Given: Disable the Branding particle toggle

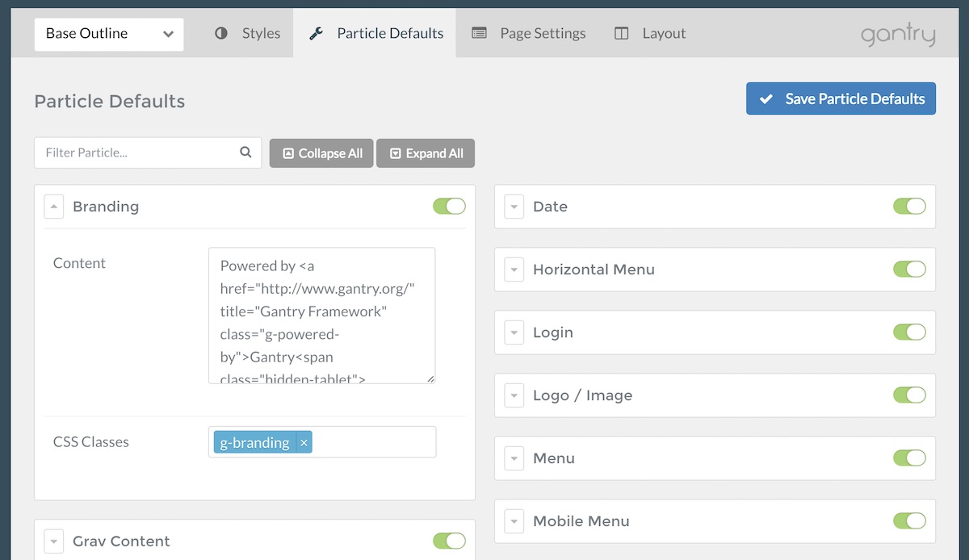Looking at the screenshot, I should pos(449,206).
